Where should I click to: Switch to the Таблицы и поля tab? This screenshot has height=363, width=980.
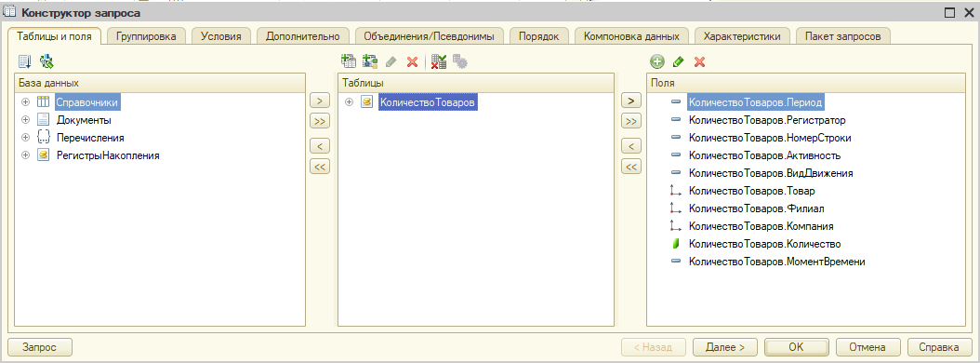[55, 36]
